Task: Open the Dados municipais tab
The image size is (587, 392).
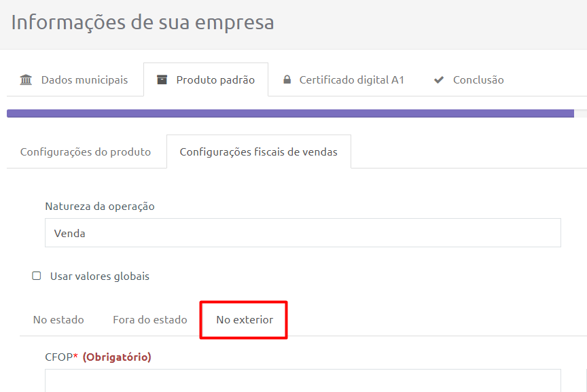Action: pyautogui.click(x=75, y=79)
